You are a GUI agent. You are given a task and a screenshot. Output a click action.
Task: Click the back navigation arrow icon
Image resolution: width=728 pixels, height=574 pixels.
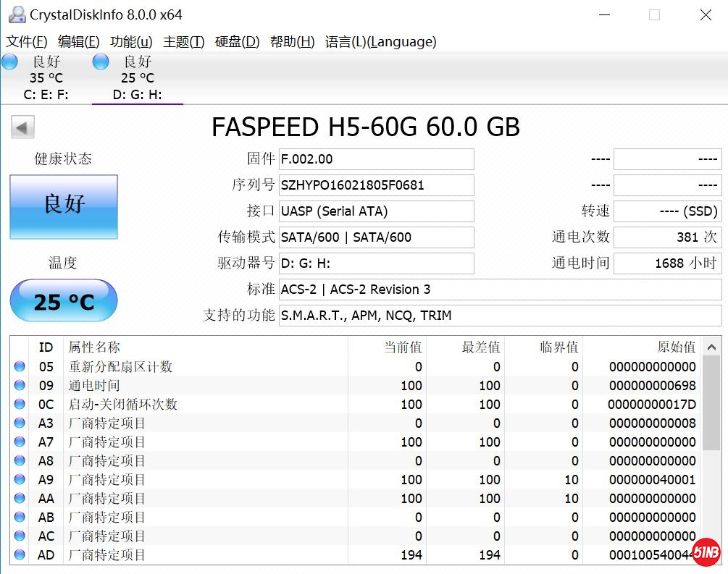(22, 127)
